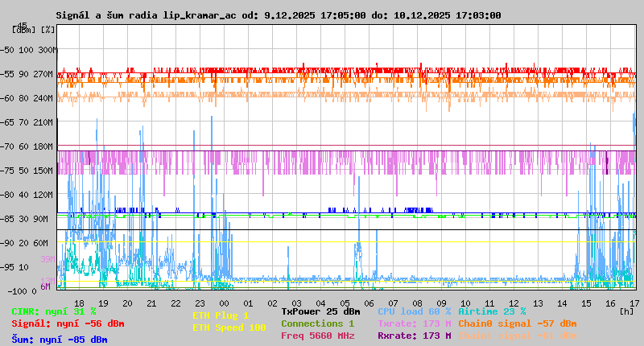Click the 'Chain1 signal -61 dBm' legend label

click(517, 336)
